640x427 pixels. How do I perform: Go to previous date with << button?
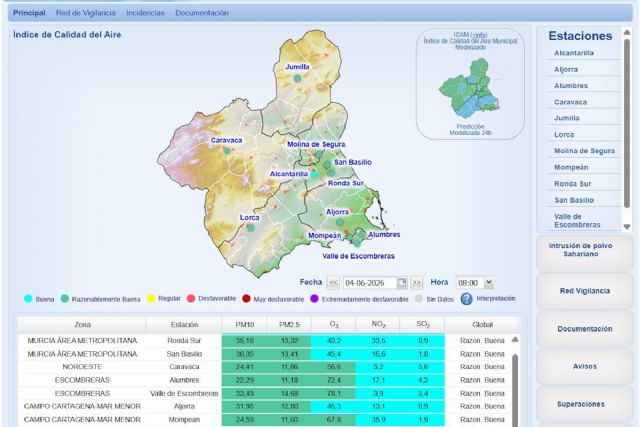pos(333,282)
